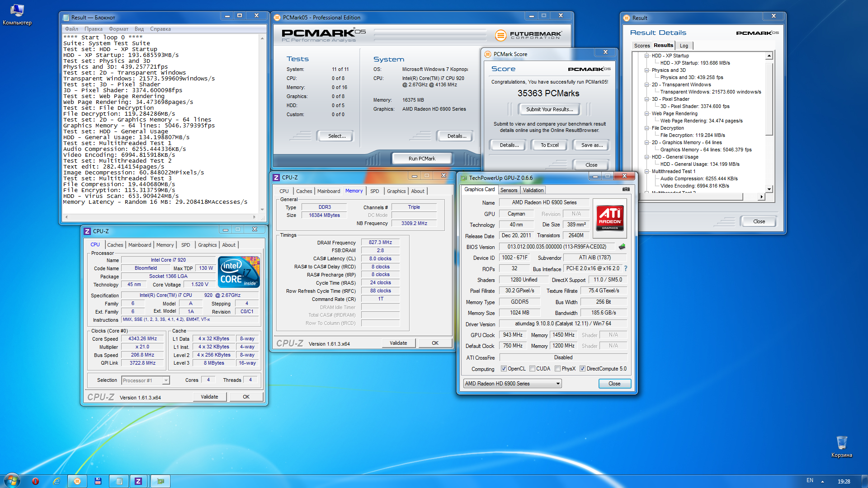This screenshot has width=868, height=488.
Task: Click EN language indicator in tray
Action: [x=810, y=481]
